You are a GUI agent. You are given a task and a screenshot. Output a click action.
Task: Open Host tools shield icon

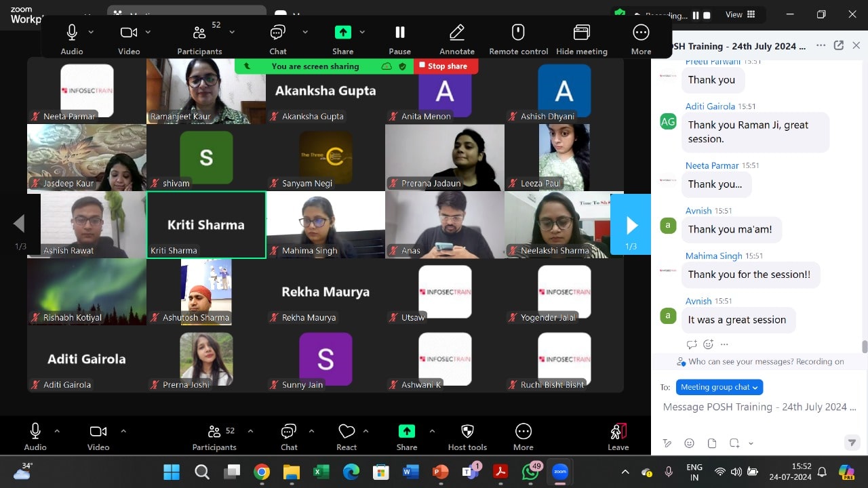pos(467,432)
